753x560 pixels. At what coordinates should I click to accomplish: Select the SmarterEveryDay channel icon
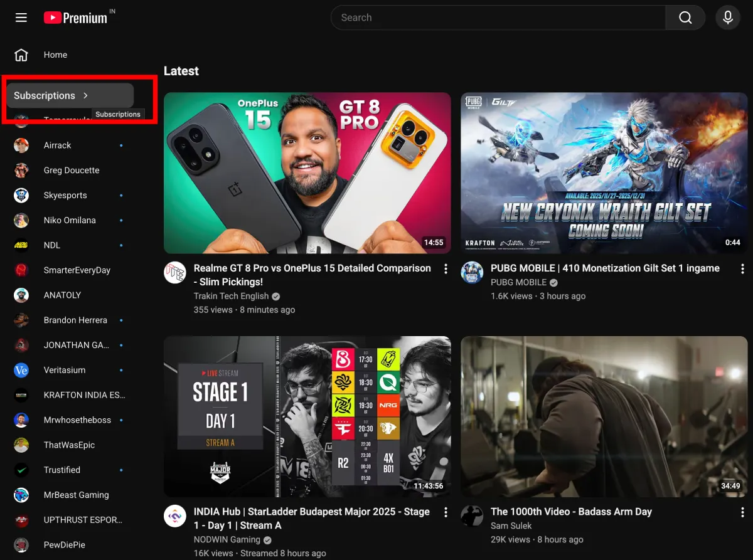point(21,270)
